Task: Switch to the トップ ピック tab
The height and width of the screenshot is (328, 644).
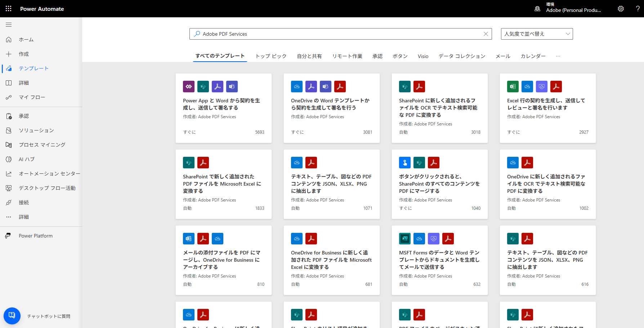Action: pyautogui.click(x=271, y=56)
